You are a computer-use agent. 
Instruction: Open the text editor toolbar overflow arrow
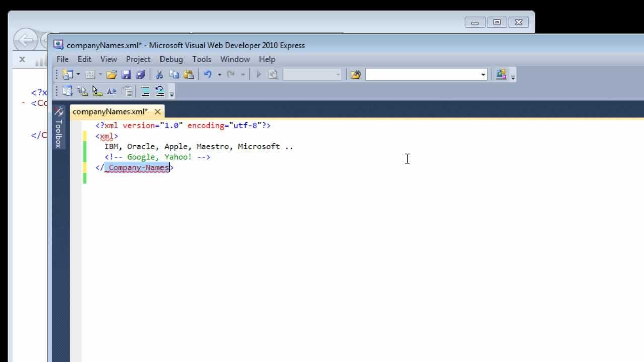coord(172,93)
